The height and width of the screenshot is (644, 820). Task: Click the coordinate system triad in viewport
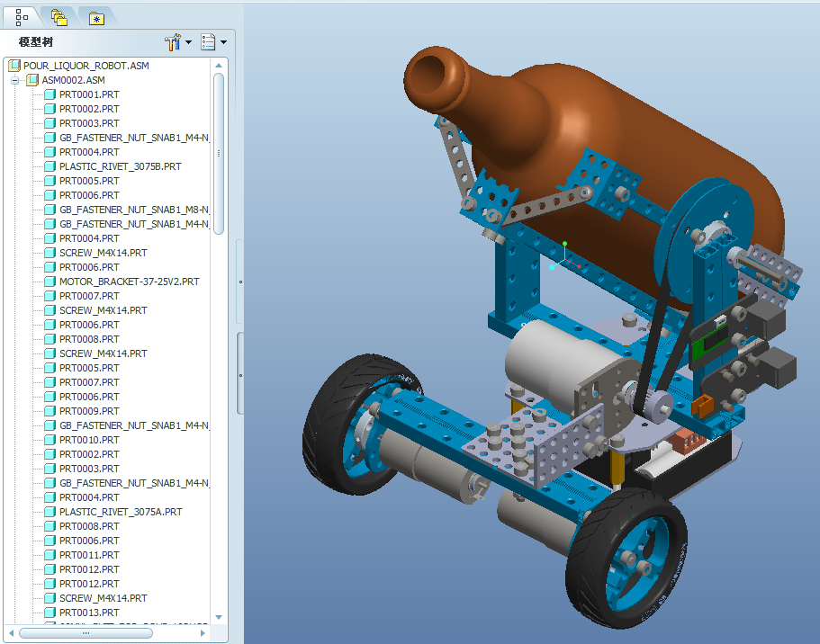point(564,258)
